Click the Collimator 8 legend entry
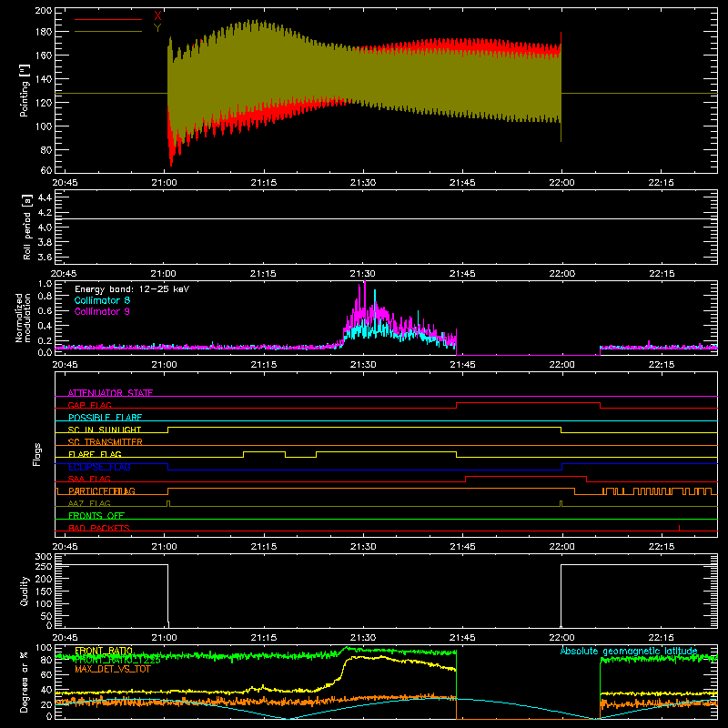Image resolution: width=728 pixels, height=728 pixels. click(x=102, y=300)
